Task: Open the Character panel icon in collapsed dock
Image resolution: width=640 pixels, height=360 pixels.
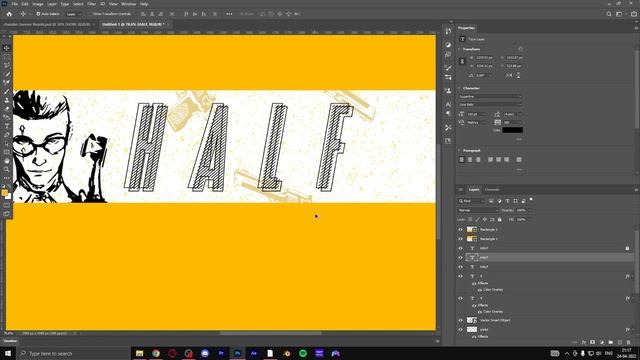Action: point(448,104)
